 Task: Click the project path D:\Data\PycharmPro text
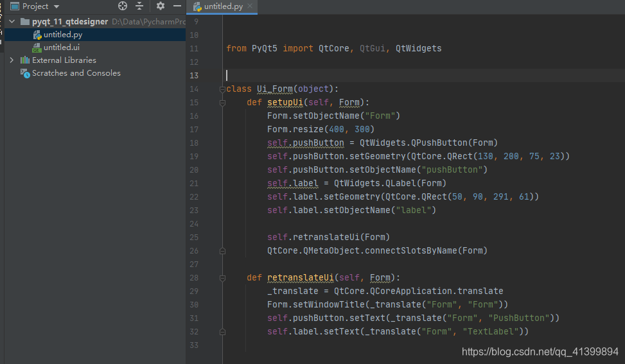pyautogui.click(x=148, y=22)
